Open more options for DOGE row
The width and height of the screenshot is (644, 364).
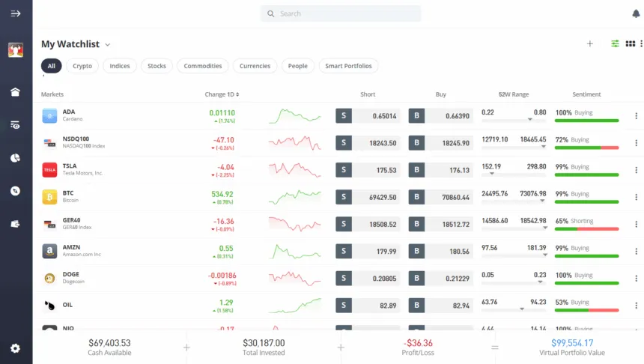[636, 278]
